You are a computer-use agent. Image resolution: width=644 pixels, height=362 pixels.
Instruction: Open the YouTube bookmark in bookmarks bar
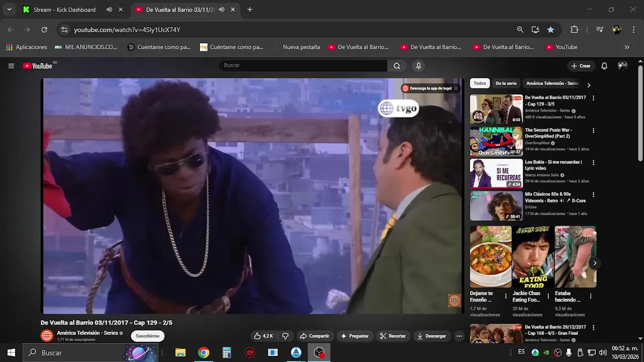pyautogui.click(x=561, y=47)
